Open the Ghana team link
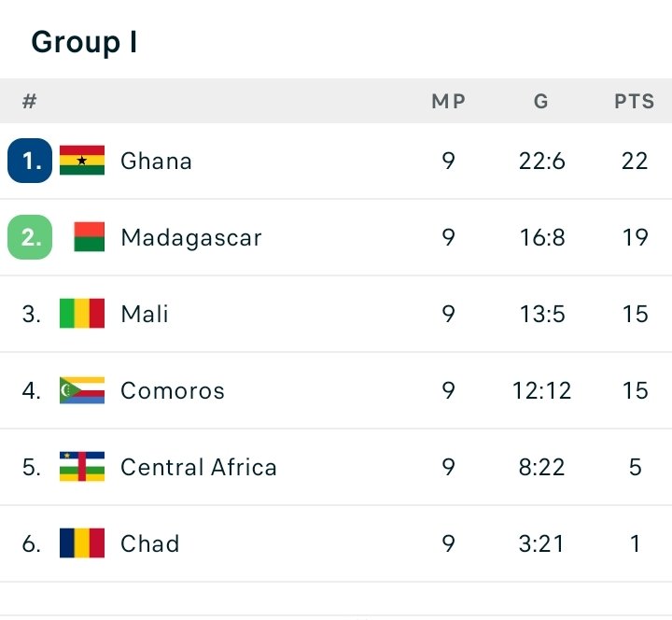This screenshot has width=672, height=620. click(x=156, y=161)
